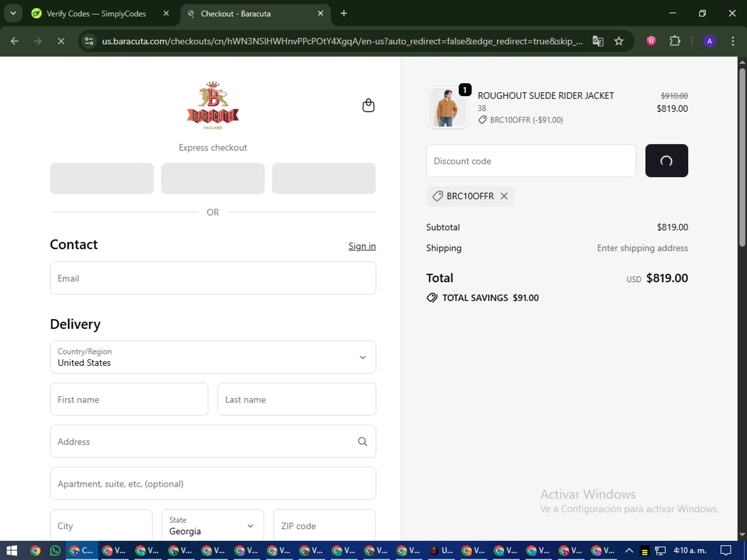
Task: Close the Verify Codes SimplyCodes tab
Action: 166,13
